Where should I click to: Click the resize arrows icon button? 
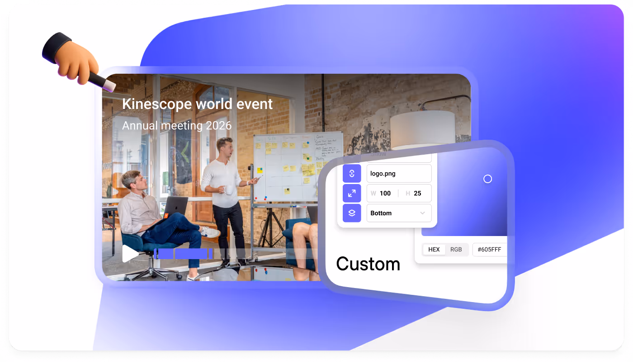point(352,193)
